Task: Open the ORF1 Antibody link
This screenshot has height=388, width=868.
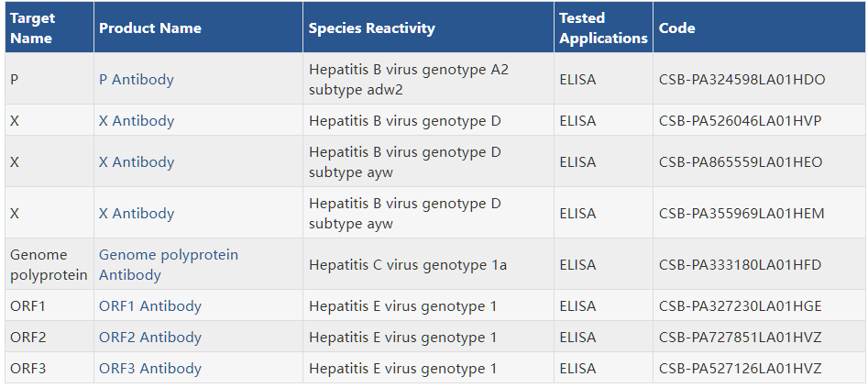Action: pos(150,306)
